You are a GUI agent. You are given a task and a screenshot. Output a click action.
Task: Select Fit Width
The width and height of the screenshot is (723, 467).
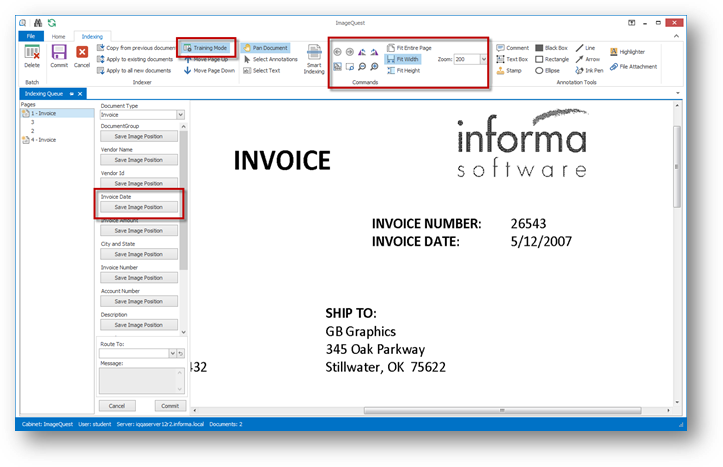coord(403,59)
